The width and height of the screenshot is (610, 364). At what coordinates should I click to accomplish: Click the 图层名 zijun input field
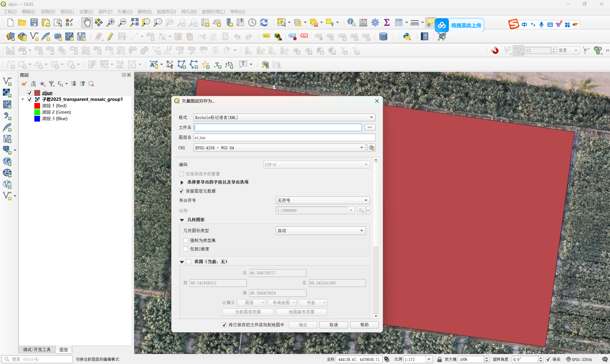pos(285,138)
